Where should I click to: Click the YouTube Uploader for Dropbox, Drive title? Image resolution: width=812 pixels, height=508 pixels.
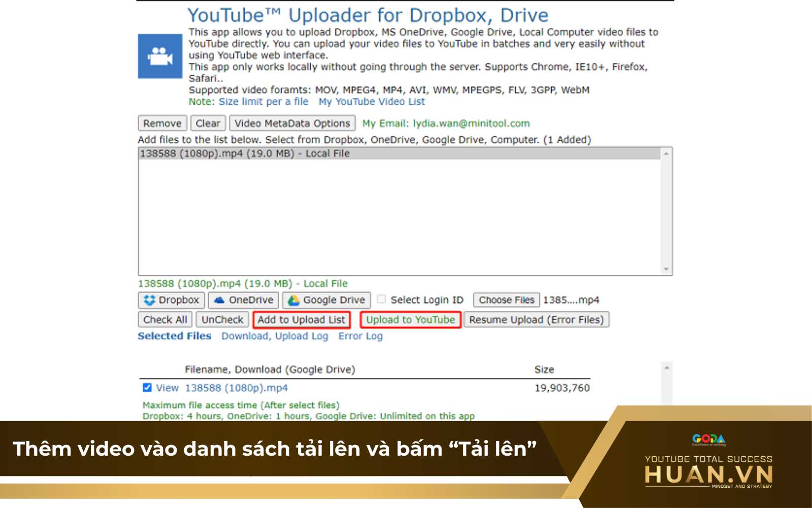[368, 15]
